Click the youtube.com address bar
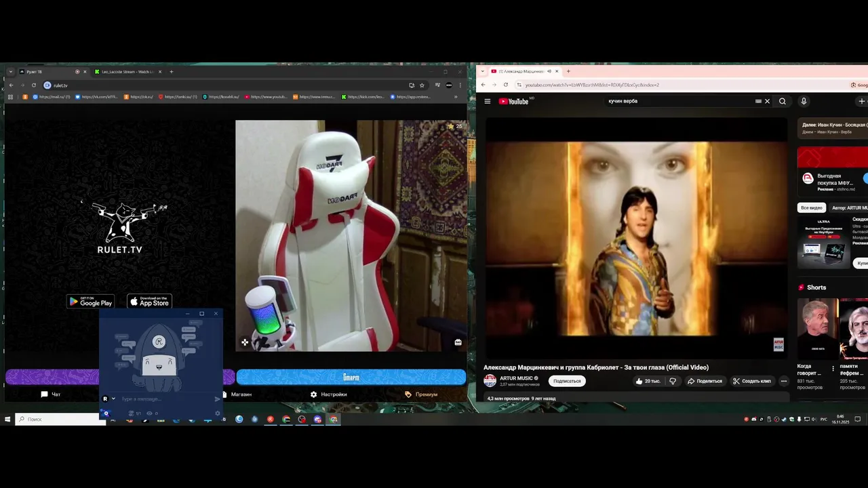 tap(678, 85)
